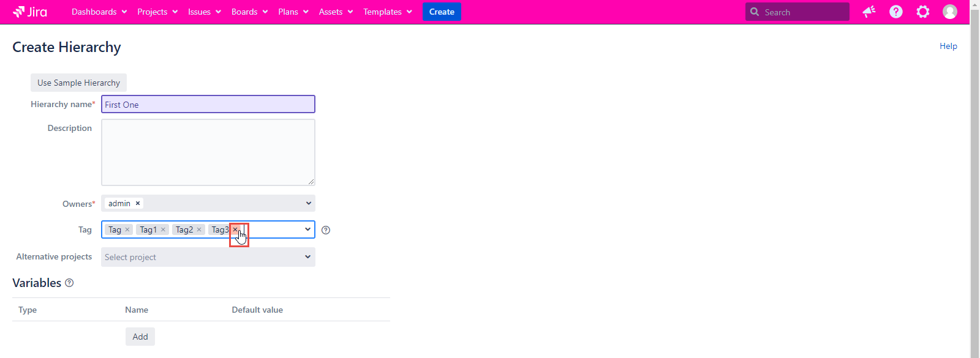Open the notifications megaphone icon
Viewport: 980px width, 358px height.
[869, 12]
